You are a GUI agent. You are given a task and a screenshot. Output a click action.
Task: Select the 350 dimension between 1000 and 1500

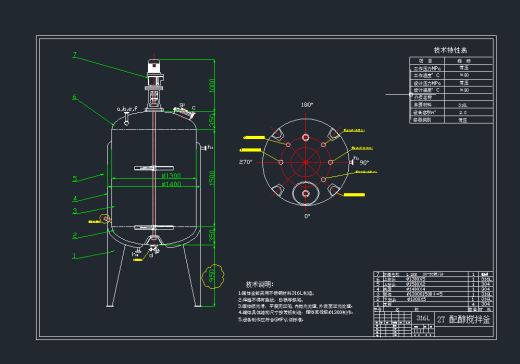click(x=212, y=121)
